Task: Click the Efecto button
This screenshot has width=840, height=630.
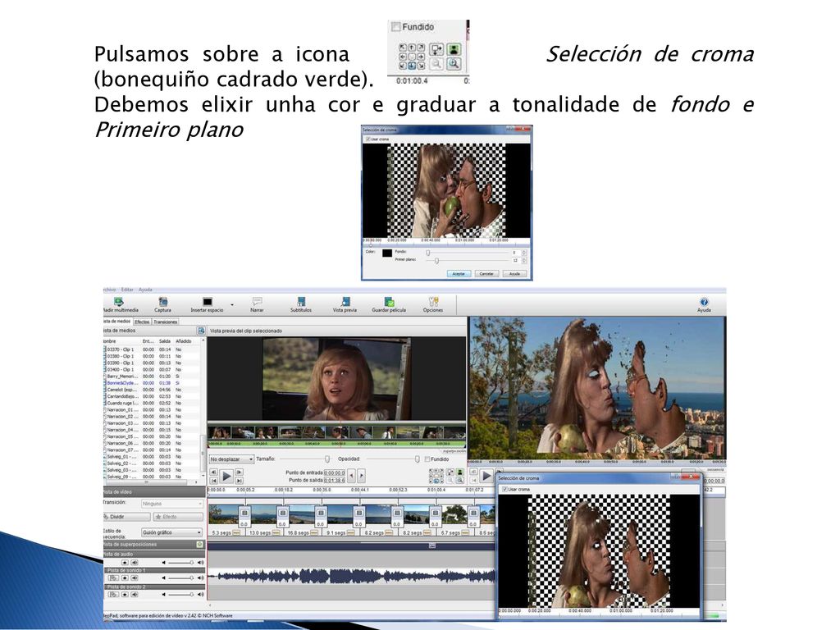Action: tap(178, 517)
